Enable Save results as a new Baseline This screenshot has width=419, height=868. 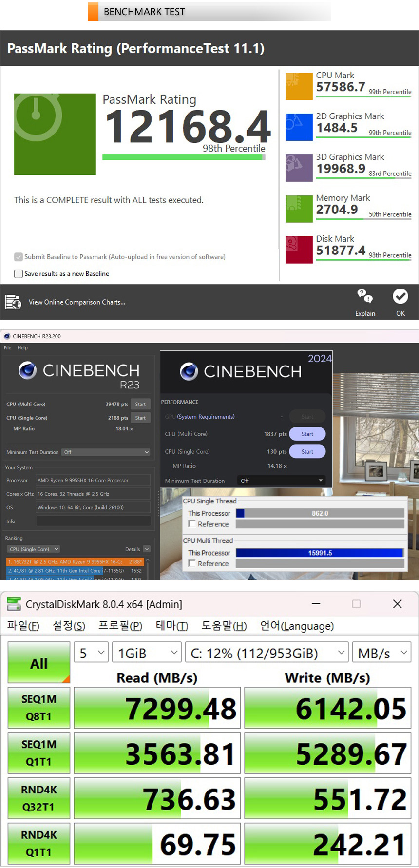tap(19, 274)
